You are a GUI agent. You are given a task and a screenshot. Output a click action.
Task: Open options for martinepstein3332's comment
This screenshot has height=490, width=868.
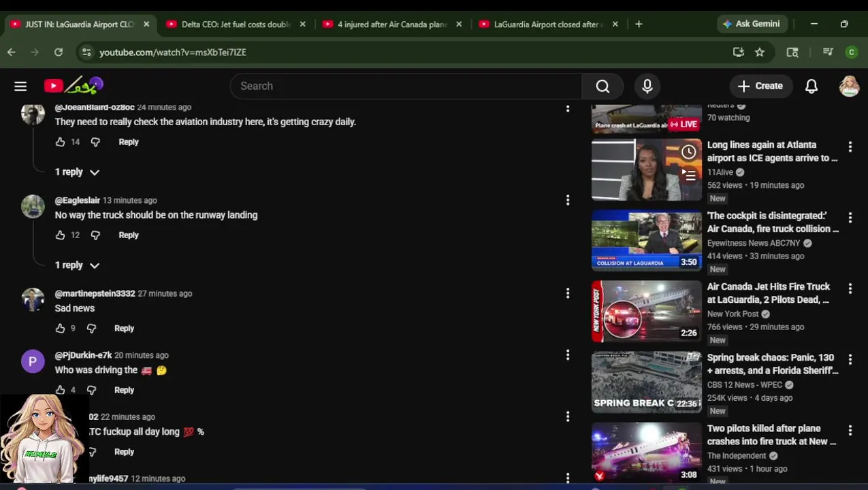click(568, 293)
